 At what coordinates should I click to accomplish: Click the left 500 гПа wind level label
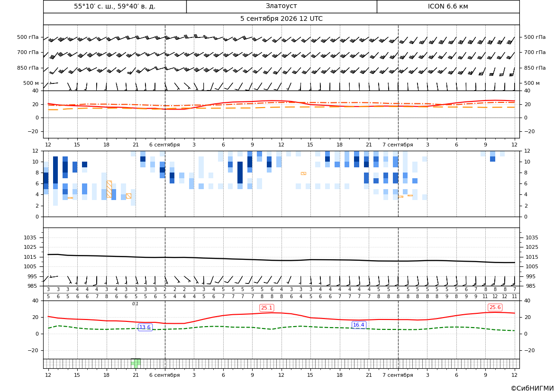(28, 37)
